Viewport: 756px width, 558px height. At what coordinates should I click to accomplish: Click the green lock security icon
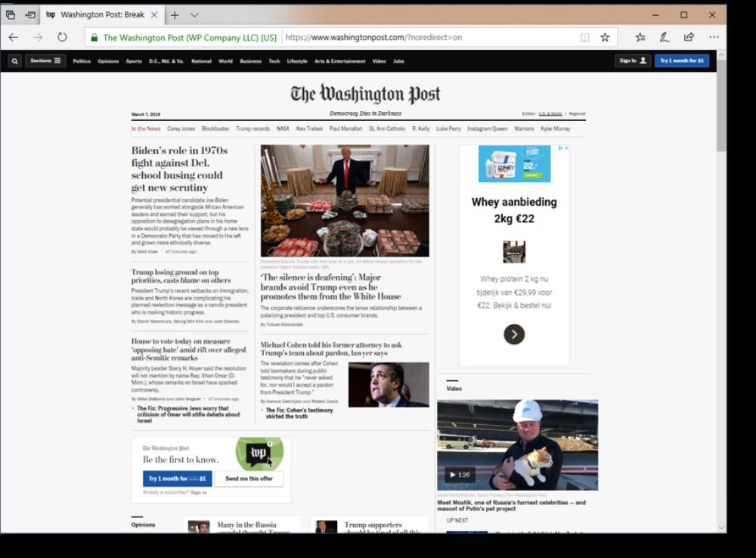click(x=94, y=38)
